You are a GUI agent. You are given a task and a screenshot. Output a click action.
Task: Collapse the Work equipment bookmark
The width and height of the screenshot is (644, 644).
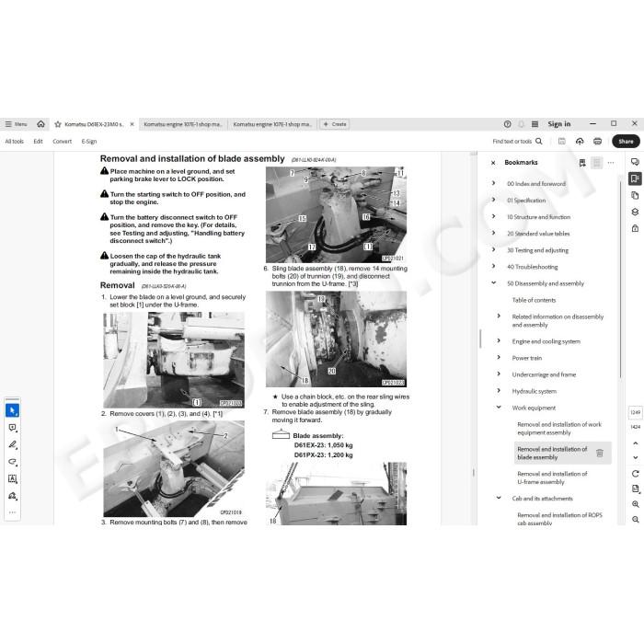click(x=499, y=408)
